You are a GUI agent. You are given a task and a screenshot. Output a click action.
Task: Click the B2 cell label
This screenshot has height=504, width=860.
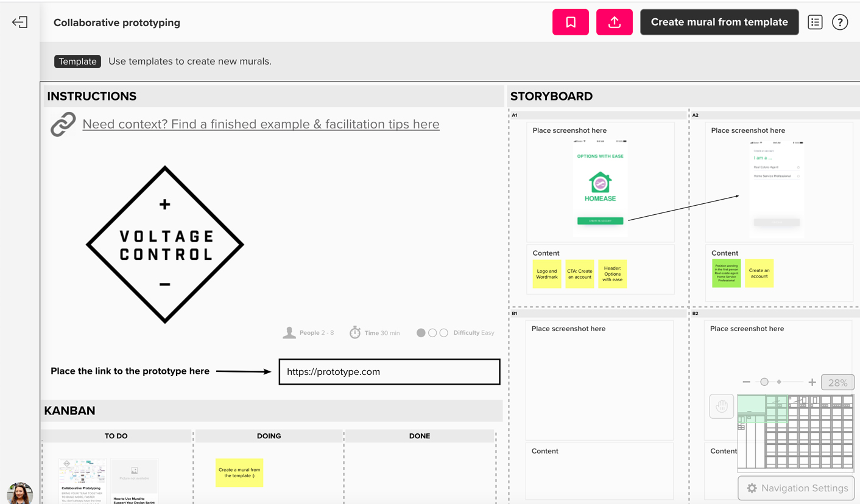(695, 313)
